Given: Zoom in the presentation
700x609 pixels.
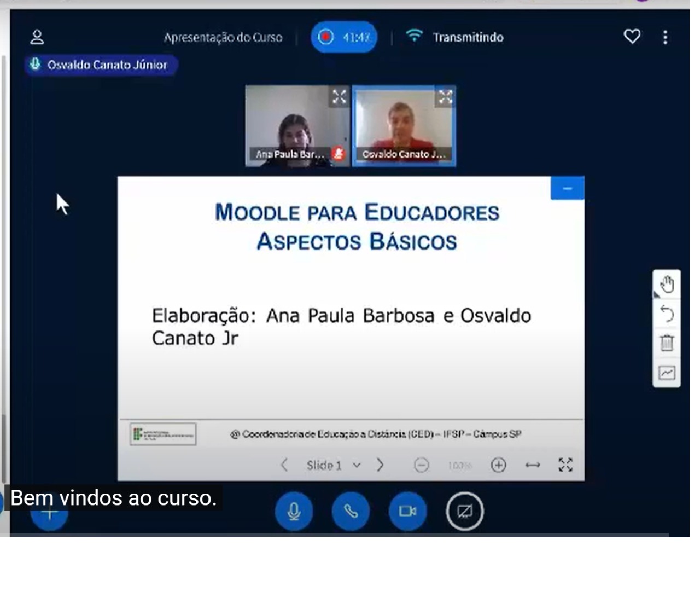Looking at the screenshot, I should (498, 465).
